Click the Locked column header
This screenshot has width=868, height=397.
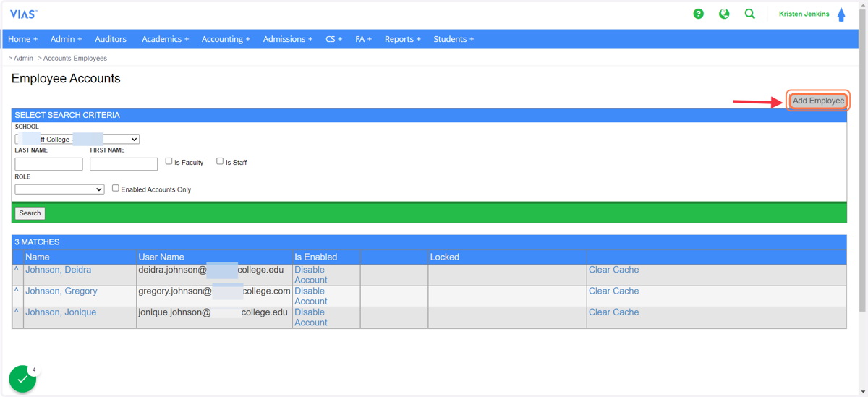pos(444,257)
